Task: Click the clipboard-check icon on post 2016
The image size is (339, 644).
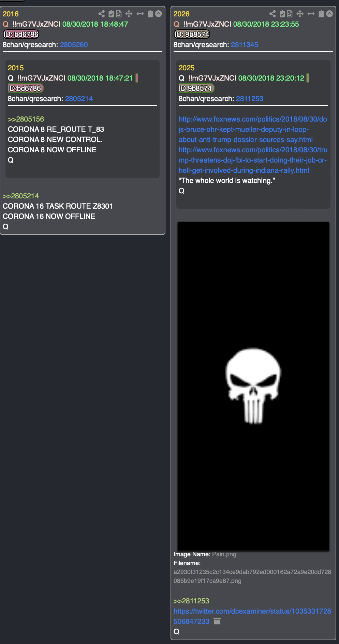Action: tap(111, 14)
